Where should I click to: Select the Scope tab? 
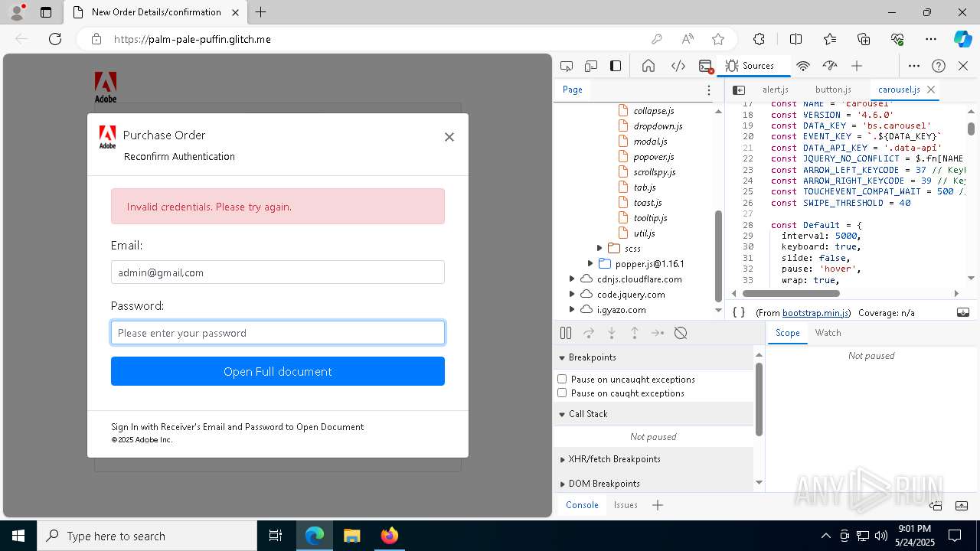tap(787, 333)
